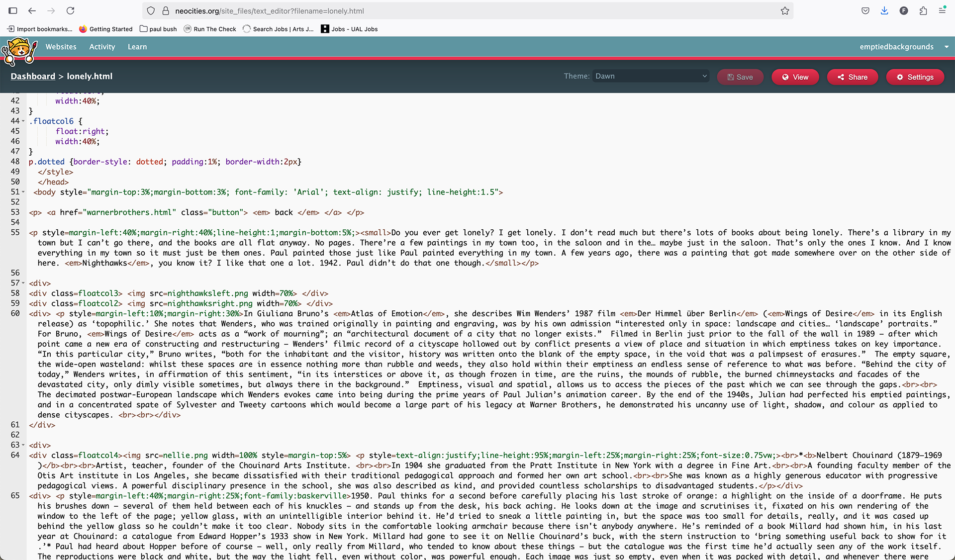Click the text 'nighthawksleft.png' in the code
This screenshot has height=560, width=955.
pyautogui.click(x=207, y=293)
